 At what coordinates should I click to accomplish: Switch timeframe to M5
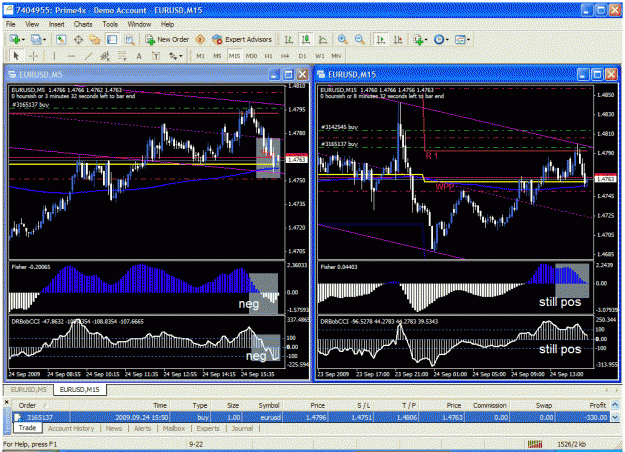pos(217,56)
